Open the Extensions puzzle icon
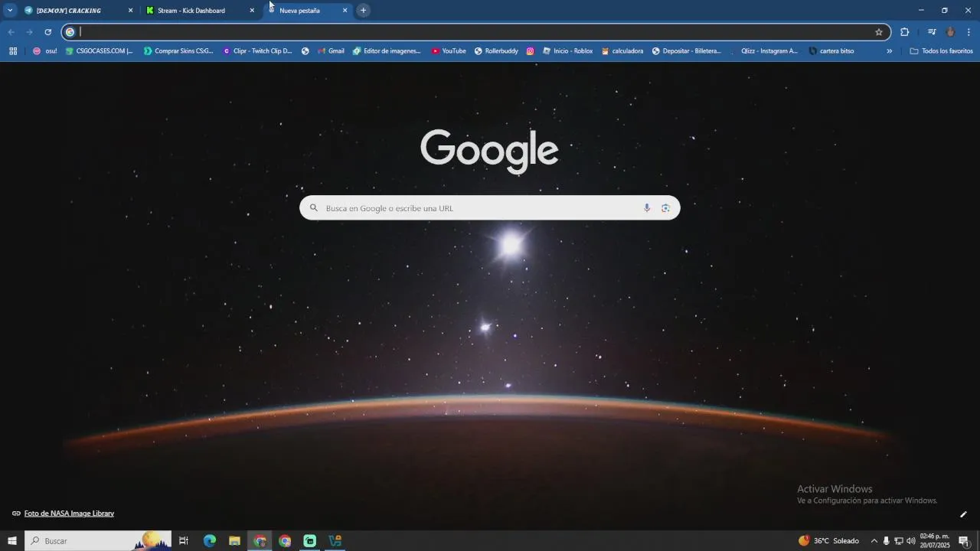 pyautogui.click(x=905, y=32)
